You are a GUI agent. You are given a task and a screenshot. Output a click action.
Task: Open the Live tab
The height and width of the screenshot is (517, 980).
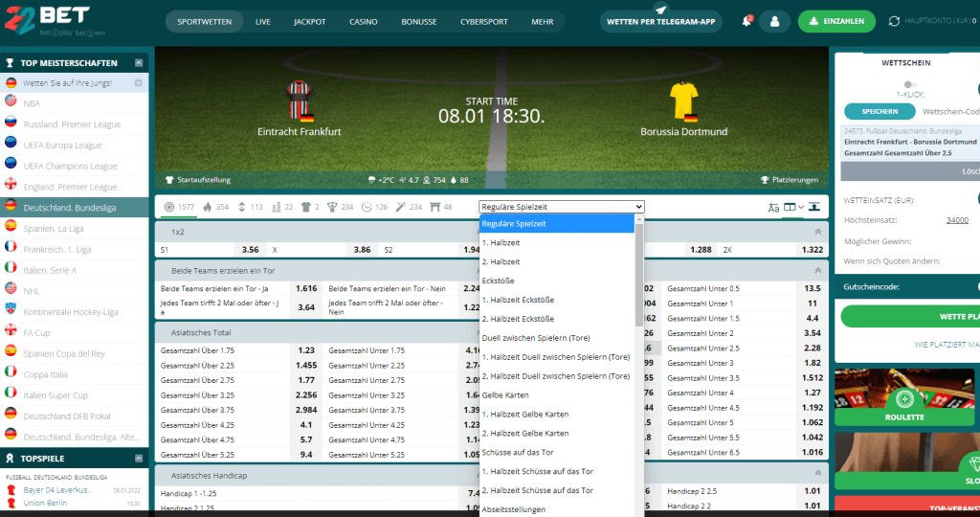(263, 22)
